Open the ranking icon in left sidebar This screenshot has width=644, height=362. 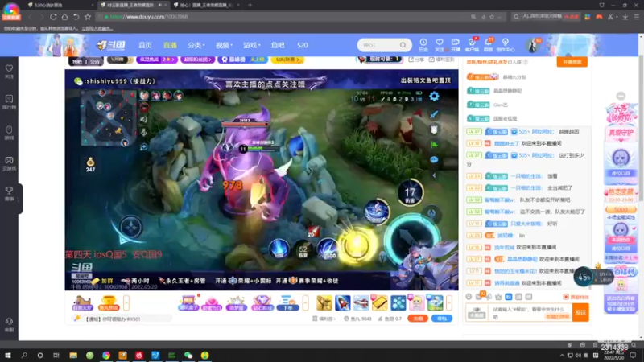click(x=9, y=102)
